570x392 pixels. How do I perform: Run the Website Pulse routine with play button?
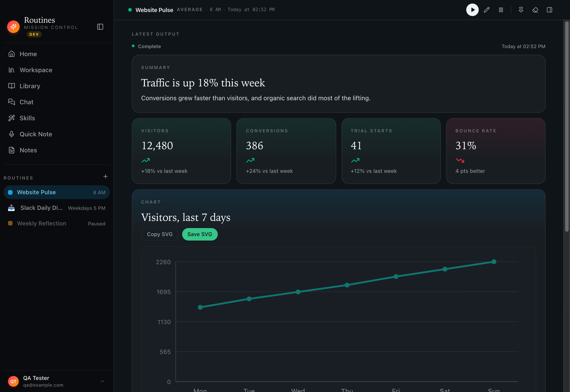(472, 10)
